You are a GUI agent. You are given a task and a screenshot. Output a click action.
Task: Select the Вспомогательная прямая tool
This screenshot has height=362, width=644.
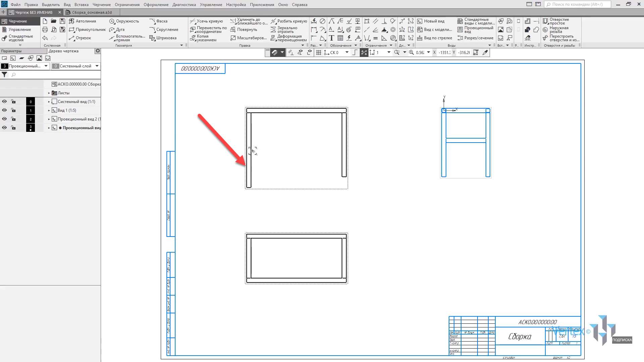127,38
